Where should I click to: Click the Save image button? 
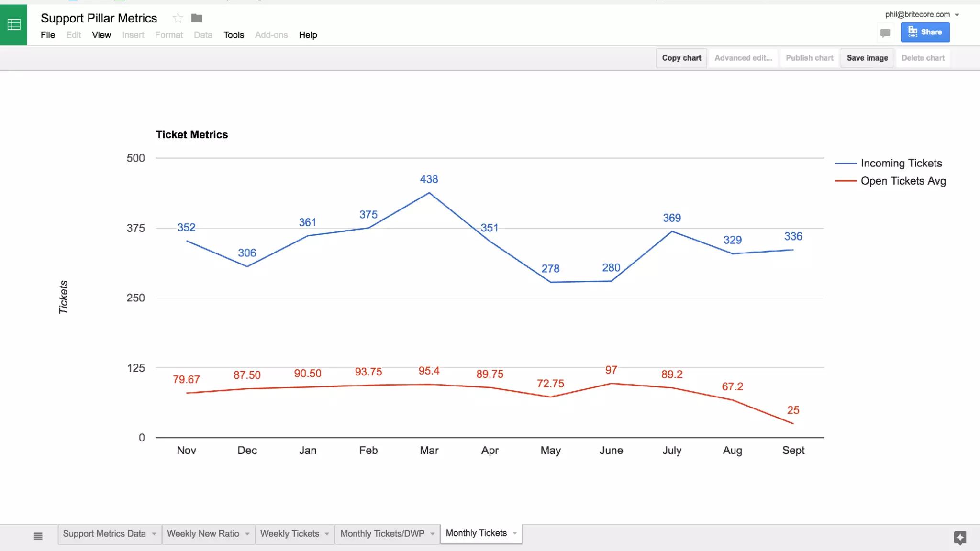pyautogui.click(x=867, y=58)
